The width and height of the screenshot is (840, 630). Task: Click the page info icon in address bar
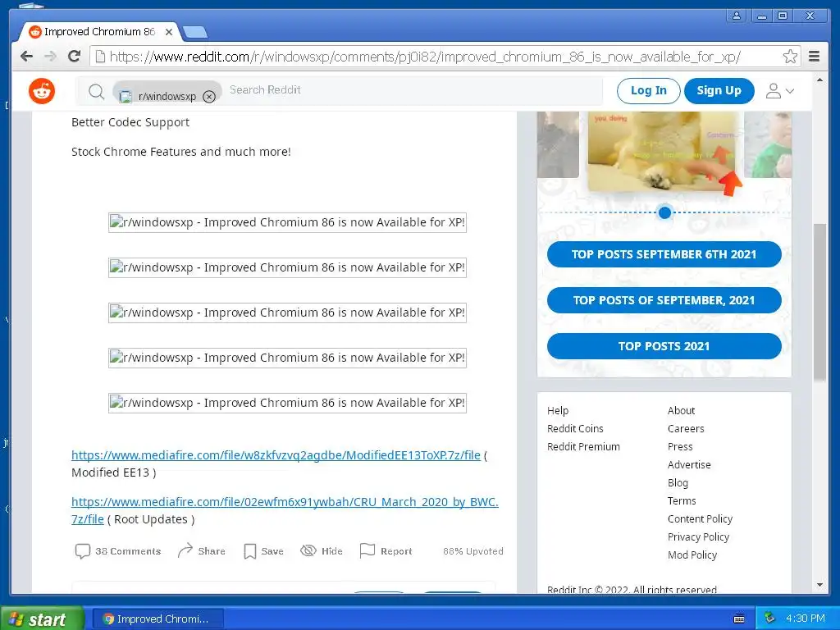(99, 57)
